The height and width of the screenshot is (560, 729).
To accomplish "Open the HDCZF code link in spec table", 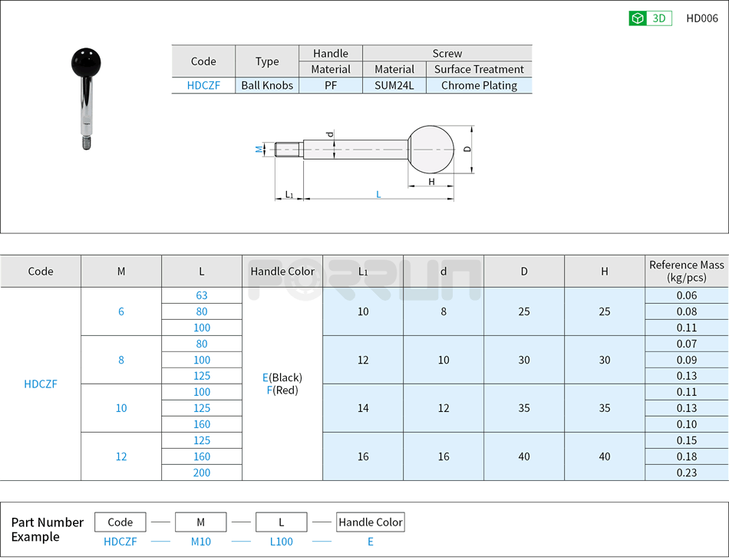I will tap(203, 85).
